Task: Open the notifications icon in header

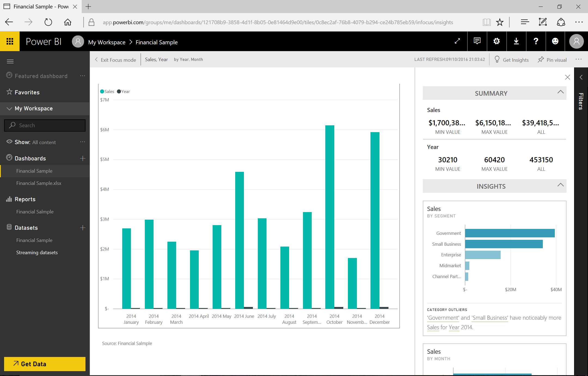Action: tap(477, 41)
